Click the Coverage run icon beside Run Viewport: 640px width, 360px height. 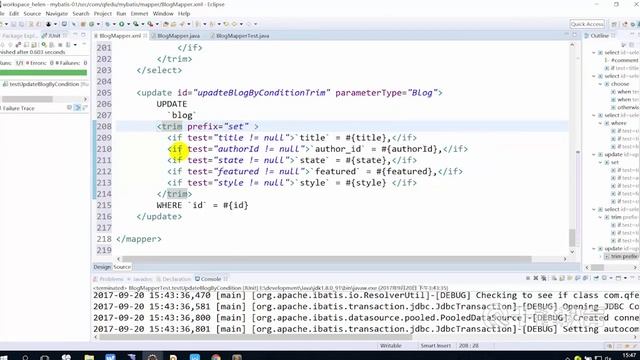[x=136, y=24]
